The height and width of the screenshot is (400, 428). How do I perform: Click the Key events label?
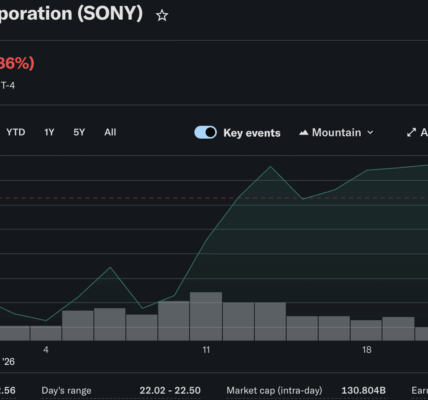252,133
